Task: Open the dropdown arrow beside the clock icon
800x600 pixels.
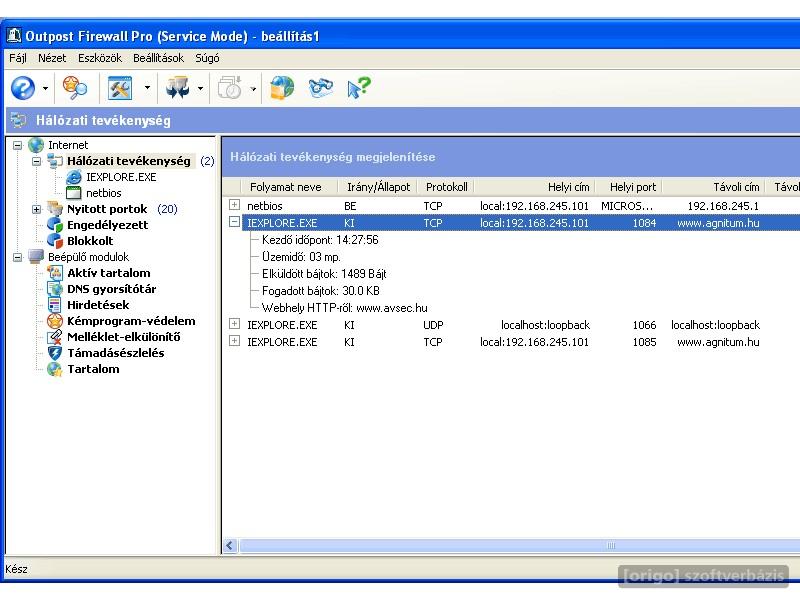Action: (253, 89)
